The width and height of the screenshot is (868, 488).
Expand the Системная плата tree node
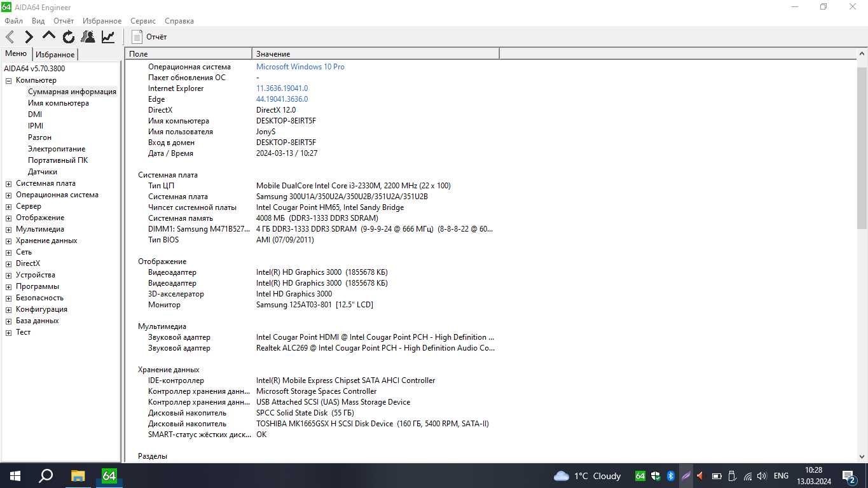point(9,184)
